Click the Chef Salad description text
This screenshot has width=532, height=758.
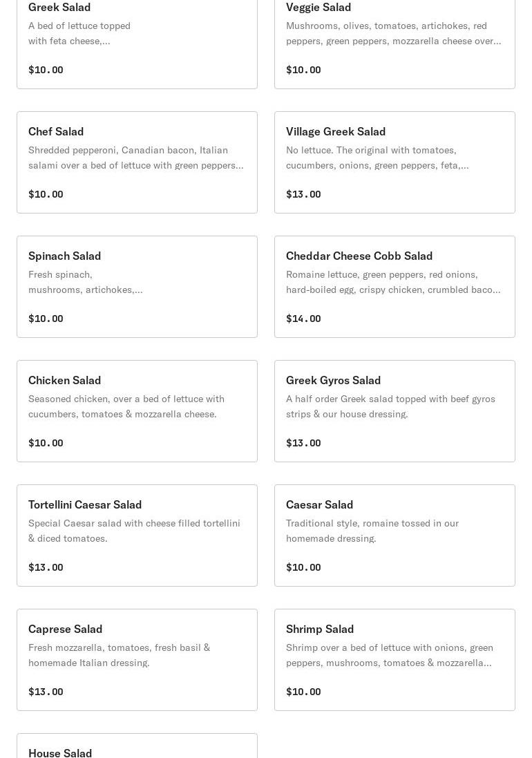point(136,158)
